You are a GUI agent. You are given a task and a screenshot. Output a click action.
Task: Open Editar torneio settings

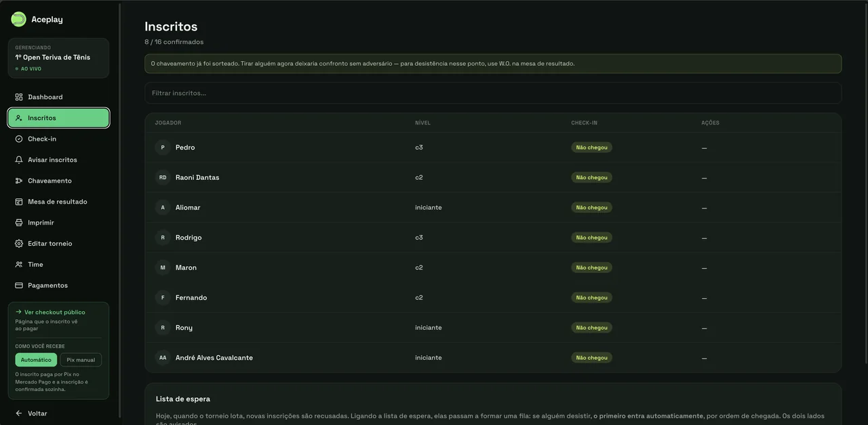tap(58, 244)
